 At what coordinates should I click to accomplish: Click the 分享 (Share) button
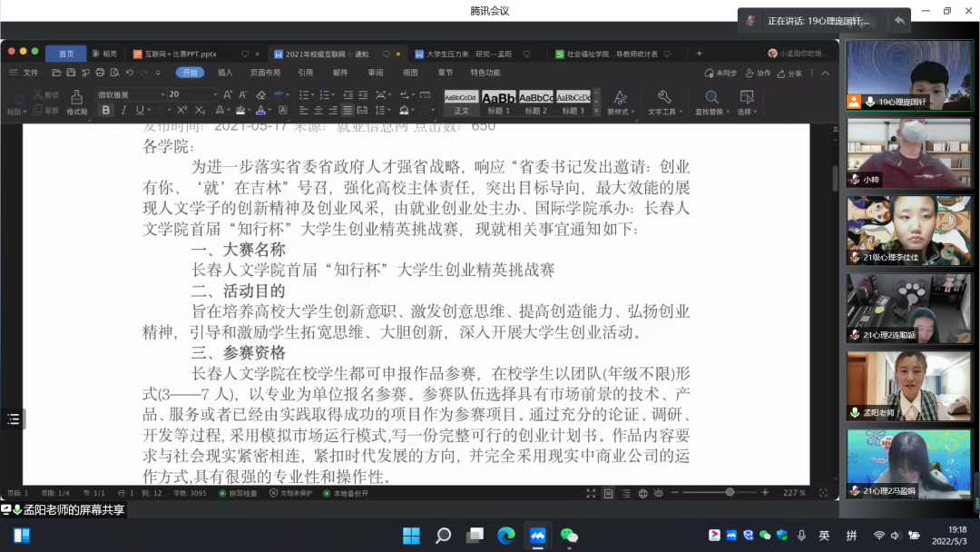pos(789,74)
